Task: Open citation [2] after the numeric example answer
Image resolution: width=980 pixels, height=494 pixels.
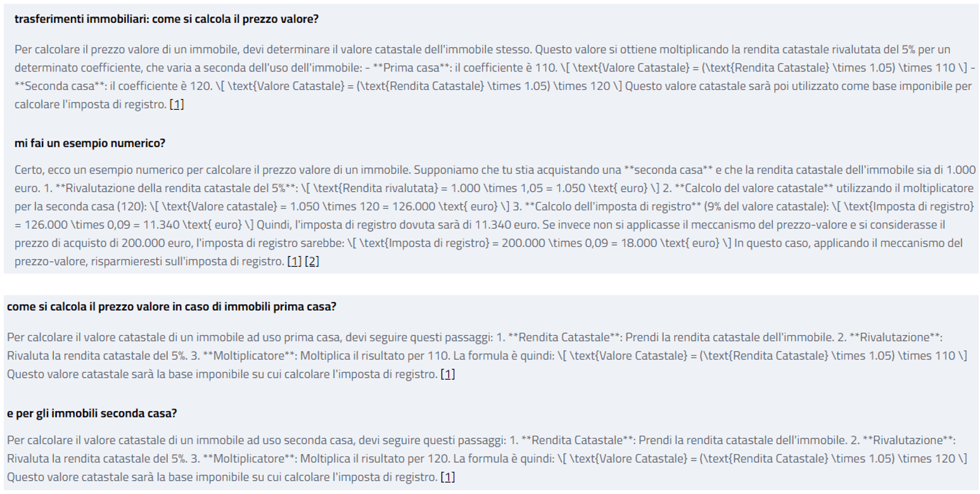Action: pos(312,261)
